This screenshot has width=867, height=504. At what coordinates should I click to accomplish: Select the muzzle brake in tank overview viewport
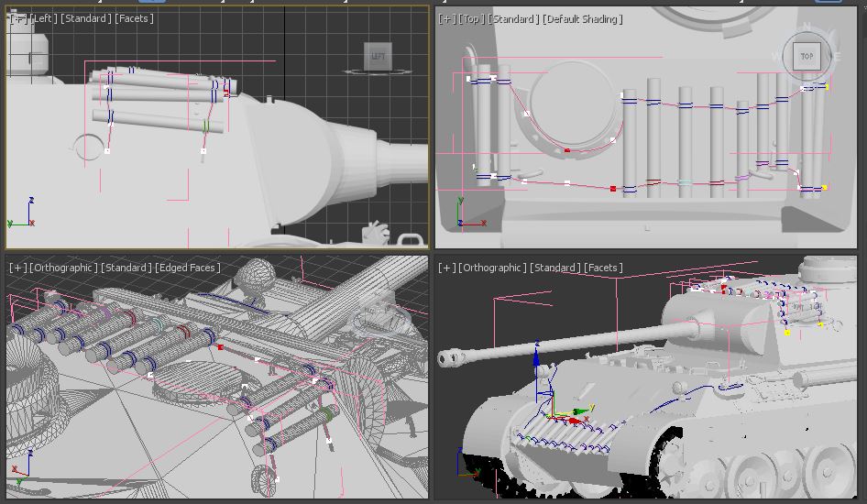click(453, 358)
